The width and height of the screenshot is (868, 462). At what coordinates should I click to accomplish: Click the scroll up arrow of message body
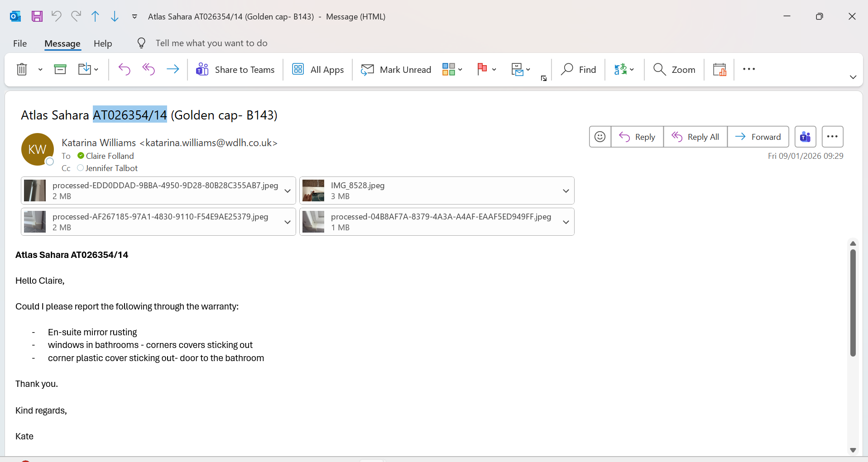tap(853, 243)
